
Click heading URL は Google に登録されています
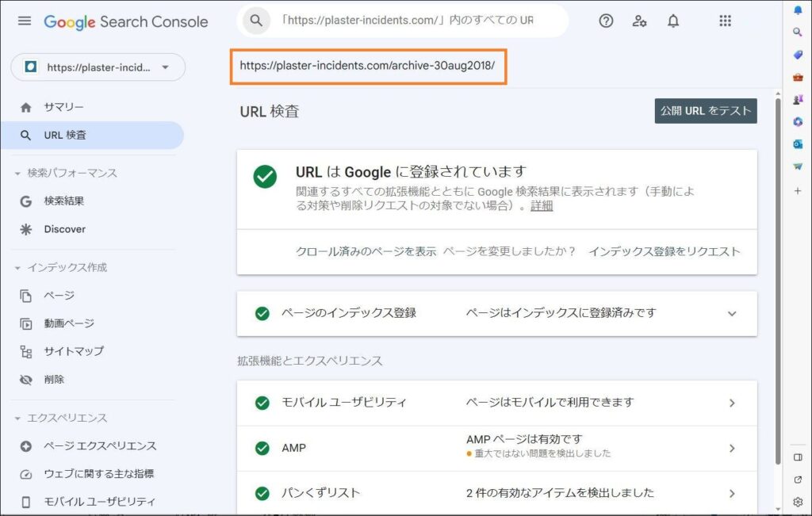coord(411,172)
